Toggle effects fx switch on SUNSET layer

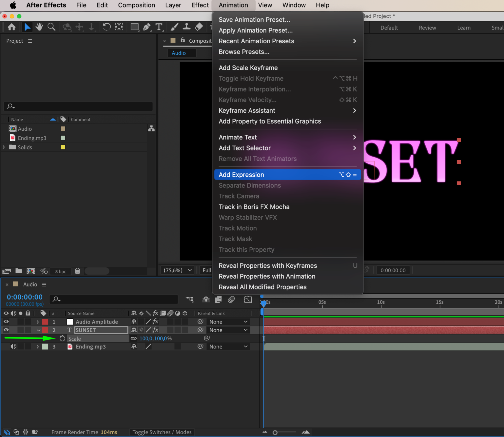tap(156, 330)
